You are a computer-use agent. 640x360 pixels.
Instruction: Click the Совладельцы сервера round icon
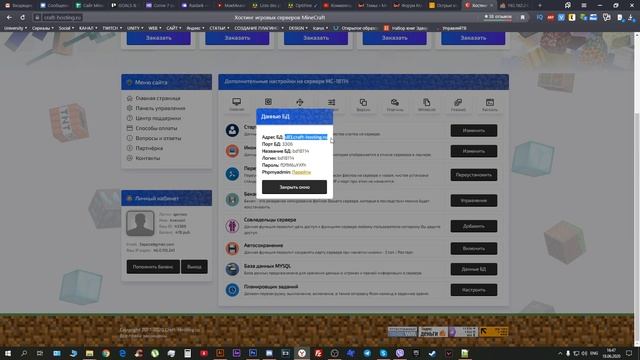[x=232, y=226]
